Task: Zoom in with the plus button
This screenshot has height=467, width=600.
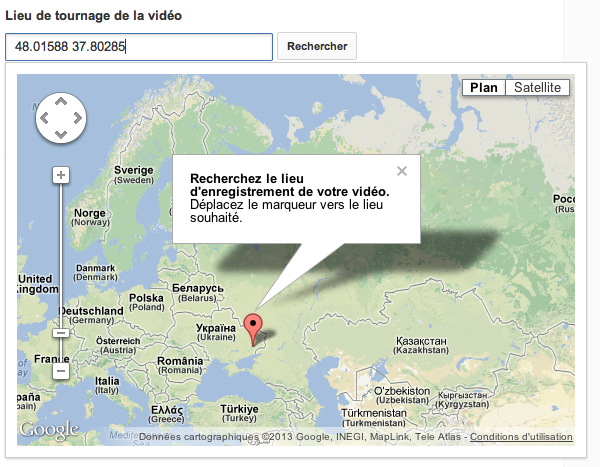Action: tap(61, 175)
